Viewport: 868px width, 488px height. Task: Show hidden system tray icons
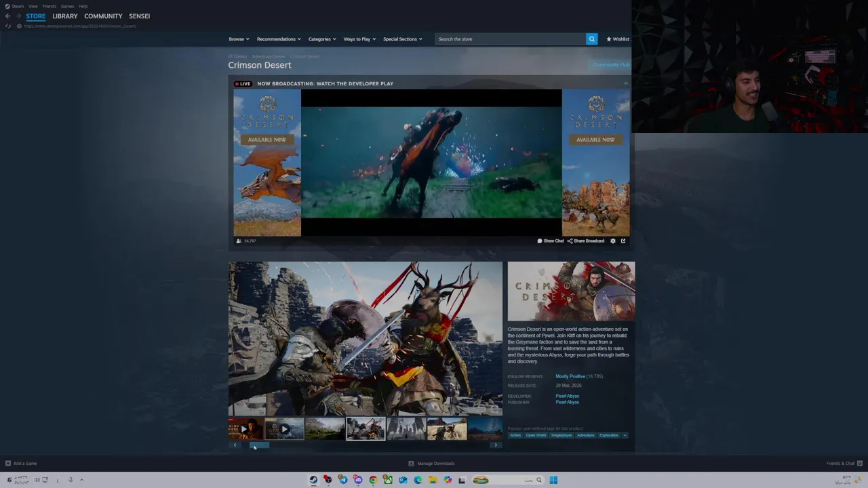tap(81, 480)
